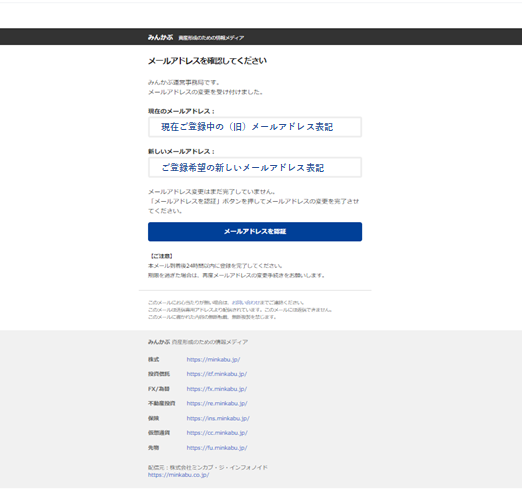Click the みんかぶ footer logo text
The width and height of the screenshot is (522, 499).
pyautogui.click(x=159, y=342)
